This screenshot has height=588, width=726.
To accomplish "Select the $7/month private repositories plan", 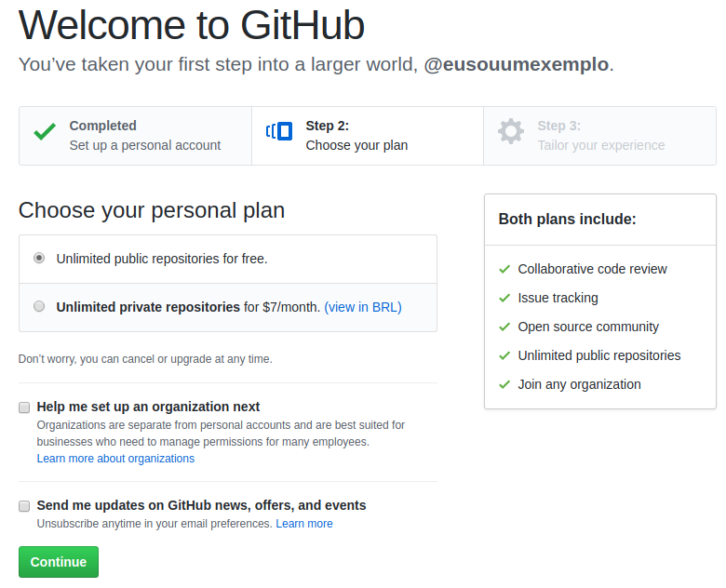I will (39, 306).
